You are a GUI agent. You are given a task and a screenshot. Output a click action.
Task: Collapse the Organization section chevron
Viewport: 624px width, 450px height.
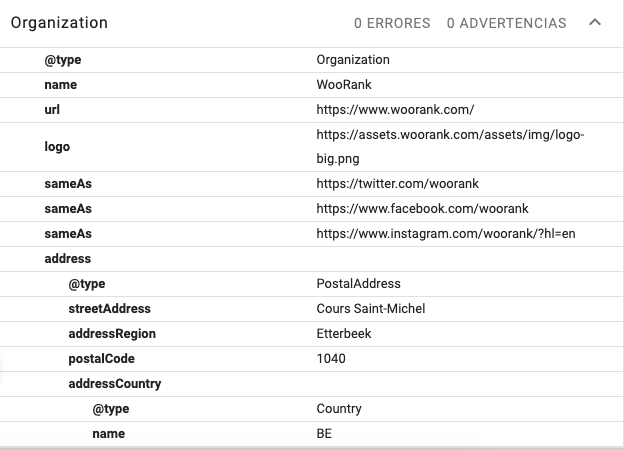point(595,23)
